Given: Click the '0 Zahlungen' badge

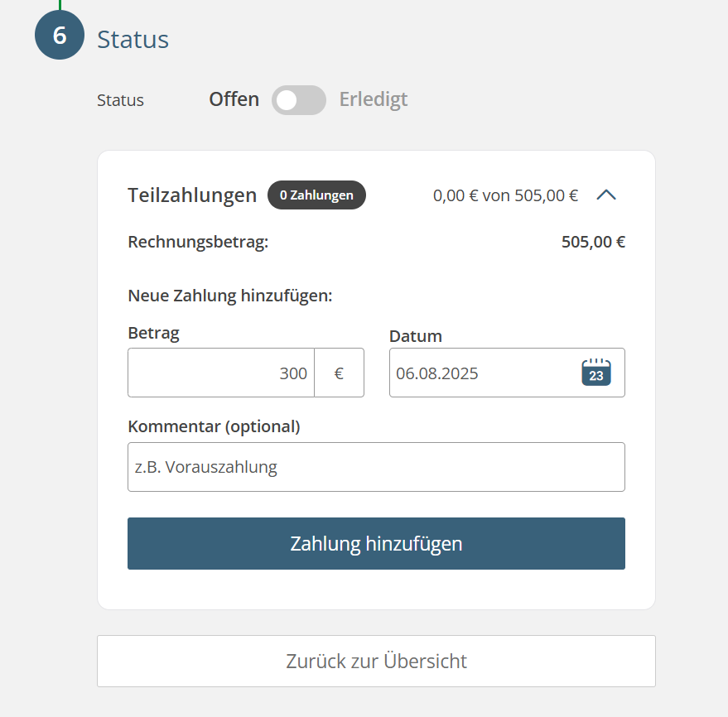Looking at the screenshot, I should (x=316, y=195).
